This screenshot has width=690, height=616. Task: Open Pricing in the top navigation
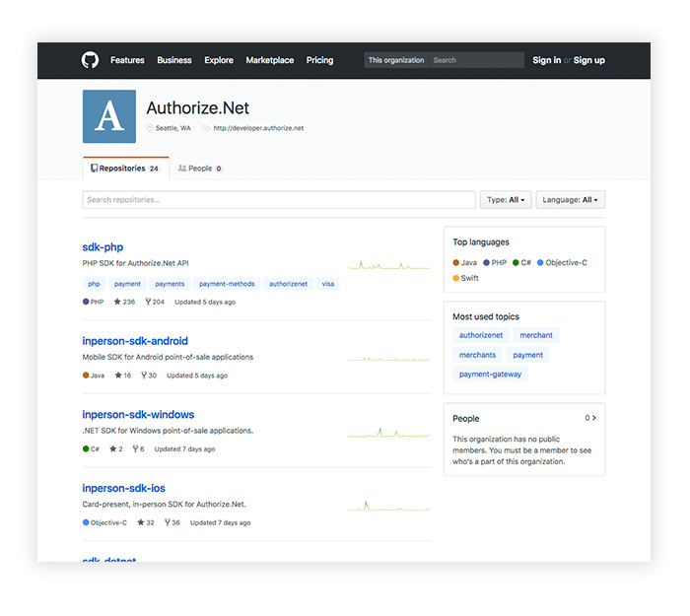point(320,60)
